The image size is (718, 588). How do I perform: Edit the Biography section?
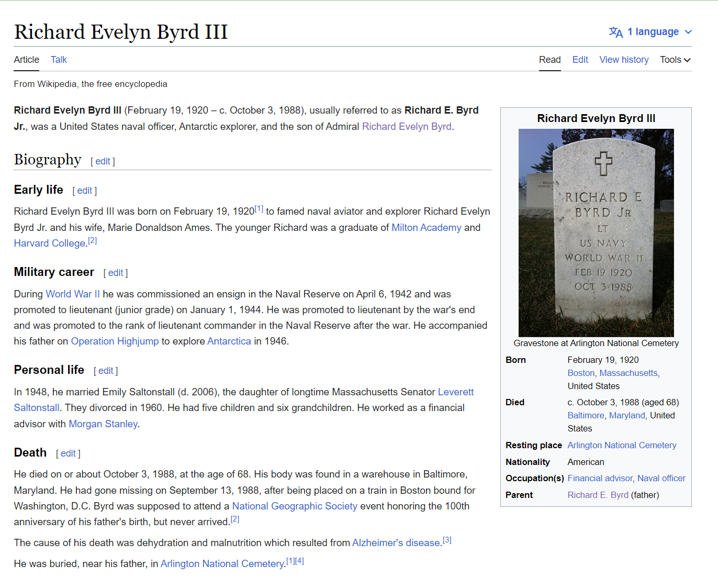(103, 161)
